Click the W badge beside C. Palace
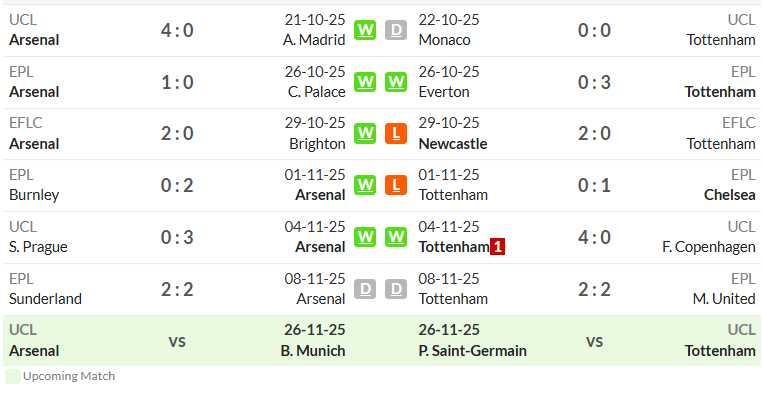 tap(365, 82)
